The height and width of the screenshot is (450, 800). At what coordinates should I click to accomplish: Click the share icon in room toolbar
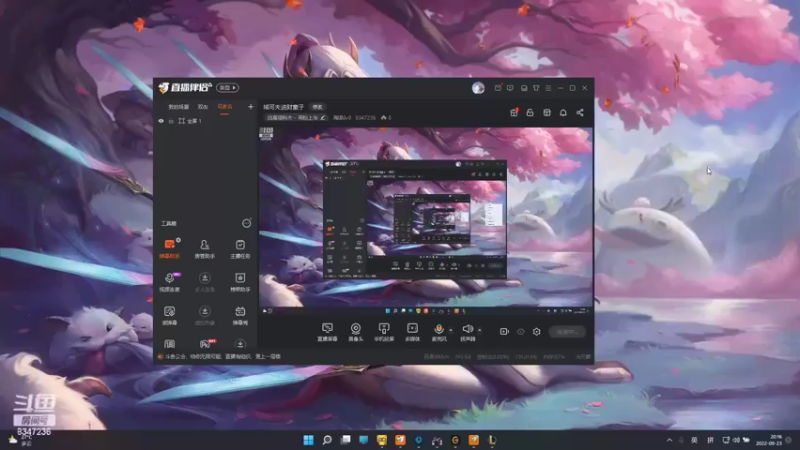tap(580, 113)
